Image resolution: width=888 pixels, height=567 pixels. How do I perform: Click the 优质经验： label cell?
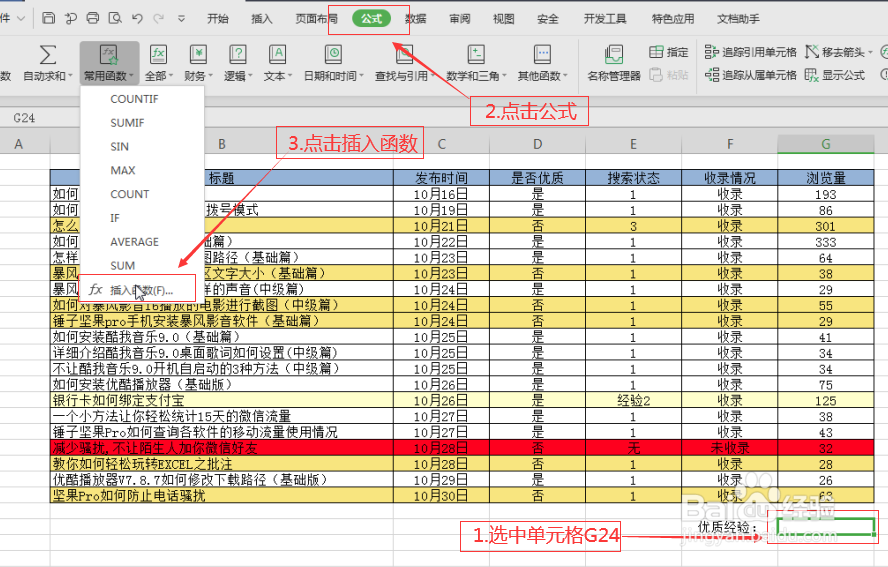point(728,527)
